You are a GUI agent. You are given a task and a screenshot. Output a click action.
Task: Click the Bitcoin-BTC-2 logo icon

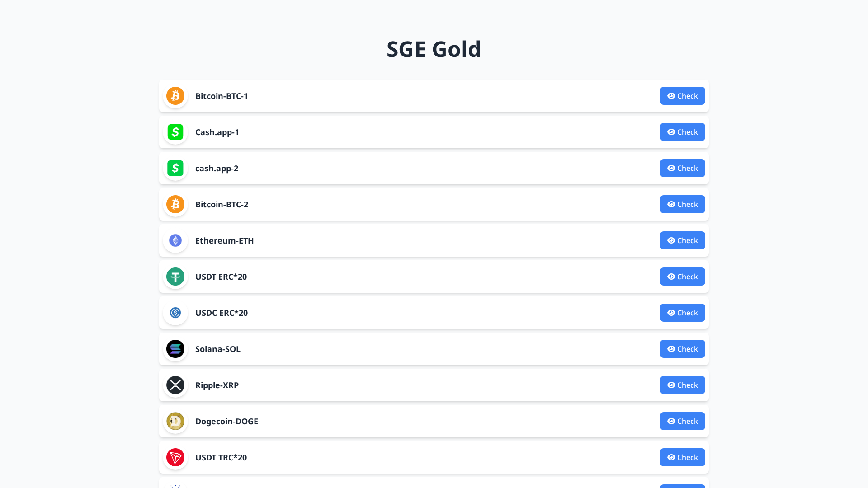tap(175, 204)
